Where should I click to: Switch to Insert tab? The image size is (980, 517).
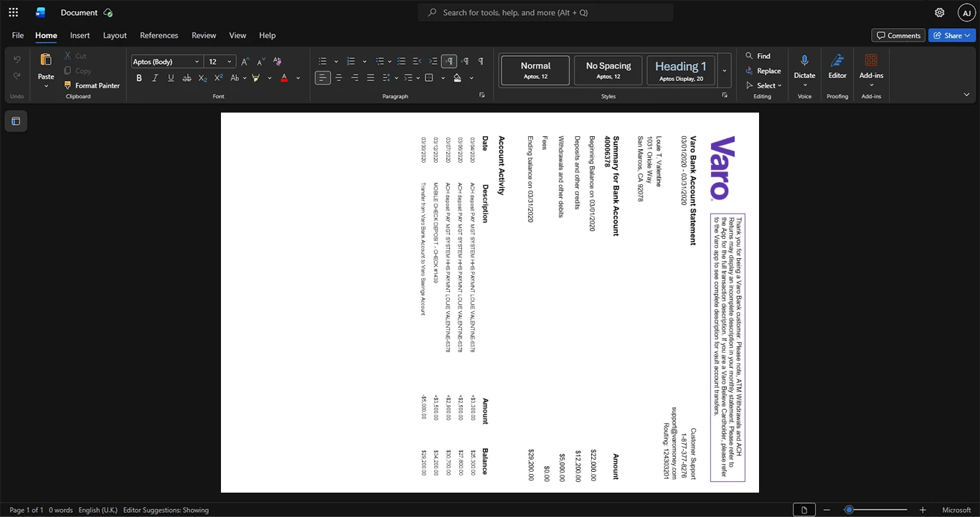[80, 35]
